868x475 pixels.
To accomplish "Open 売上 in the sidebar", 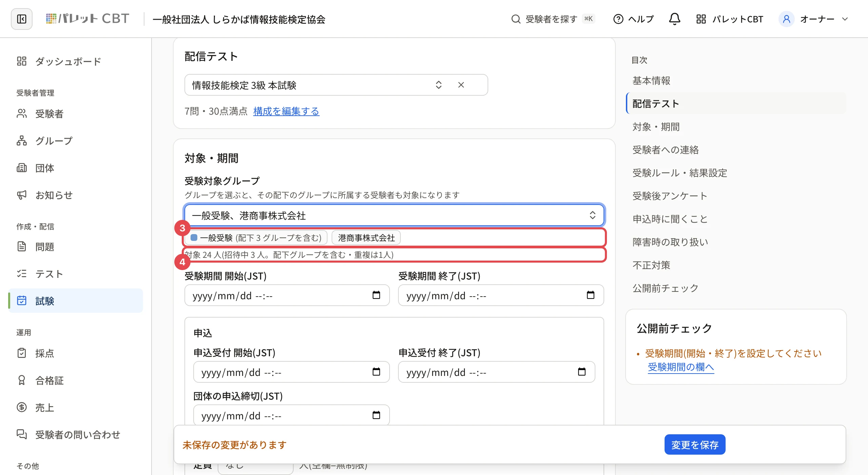I will tap(75, 407).
